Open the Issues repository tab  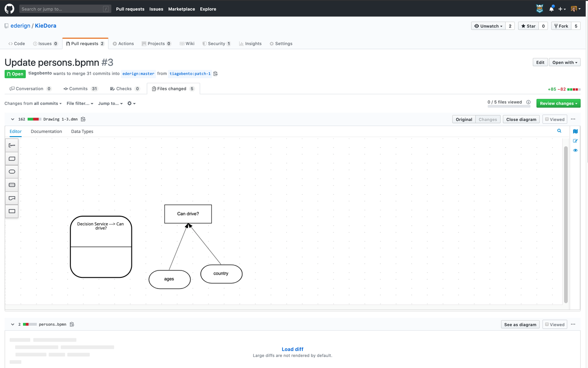(45, 44)
